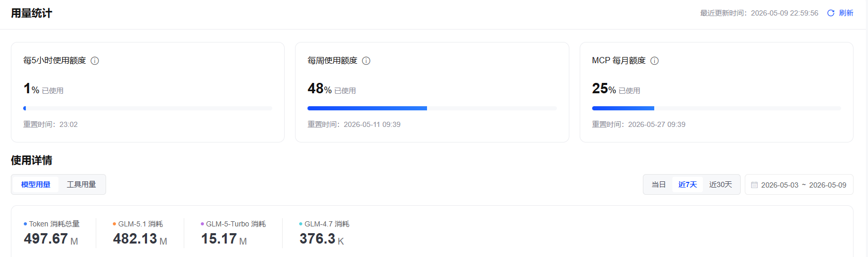The height and width of the screenshot is (257, 868).
Task: Click the calendar icon in date range field
Action: click(754, 185)
